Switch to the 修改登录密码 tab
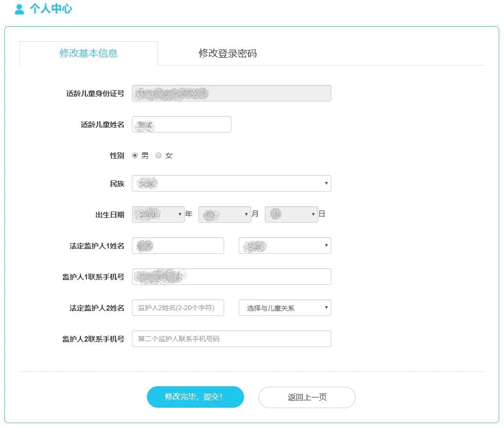This screenshot has width=504, height=428. click(x=228, y=53)
